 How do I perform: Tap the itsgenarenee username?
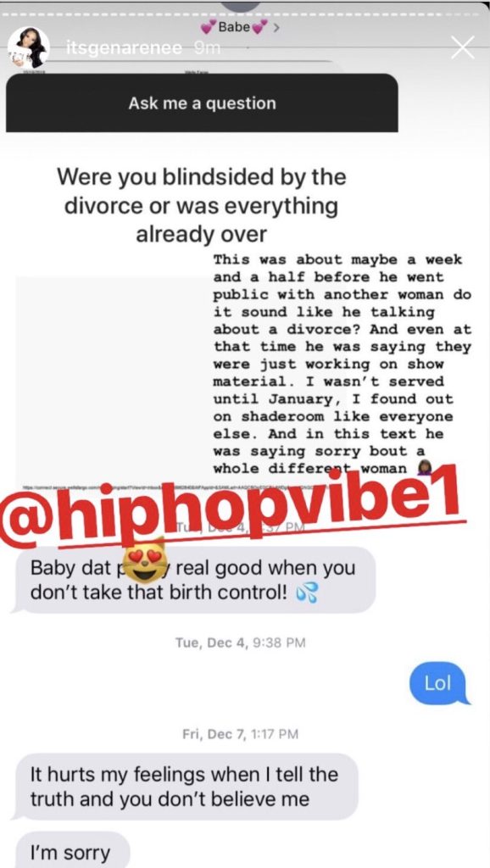(124, 48)
